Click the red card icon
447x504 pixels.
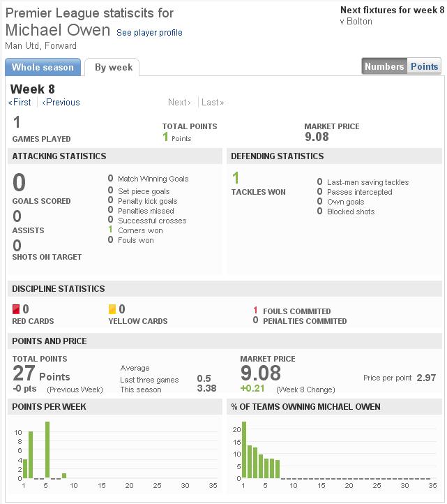pos(17,309)
